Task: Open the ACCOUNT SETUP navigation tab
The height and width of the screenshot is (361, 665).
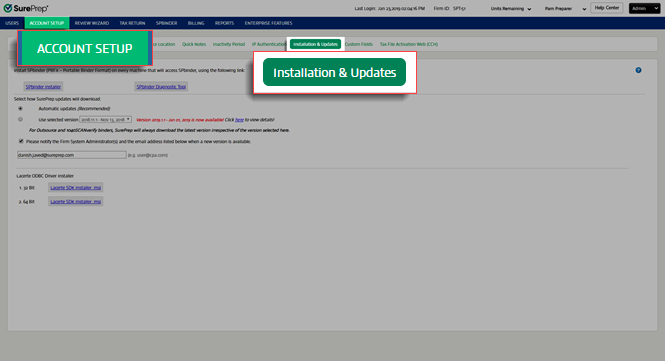Action: tap(47, 23)
